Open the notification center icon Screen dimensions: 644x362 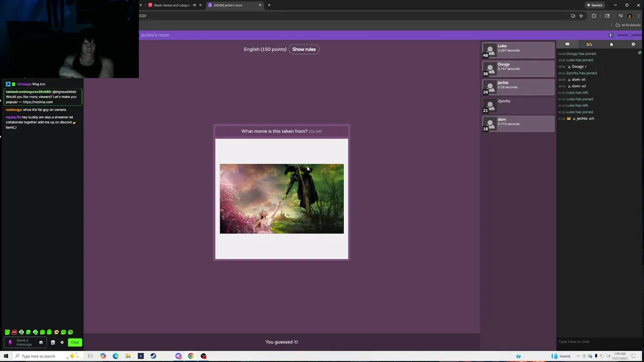[x=635, y=356]
